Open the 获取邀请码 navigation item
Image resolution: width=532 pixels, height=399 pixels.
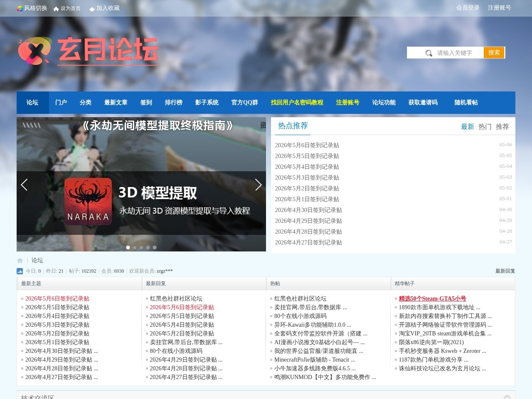423,102
